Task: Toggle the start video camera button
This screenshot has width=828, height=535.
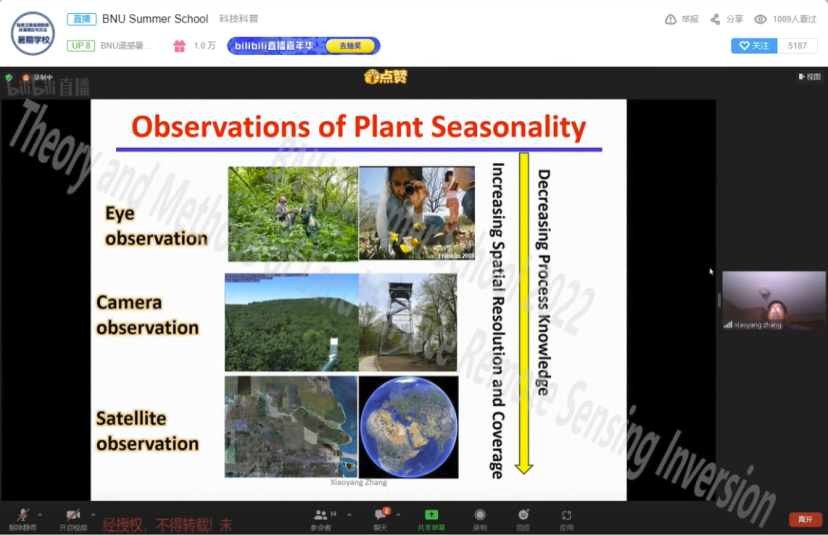Action: click(x=72, y=515)
